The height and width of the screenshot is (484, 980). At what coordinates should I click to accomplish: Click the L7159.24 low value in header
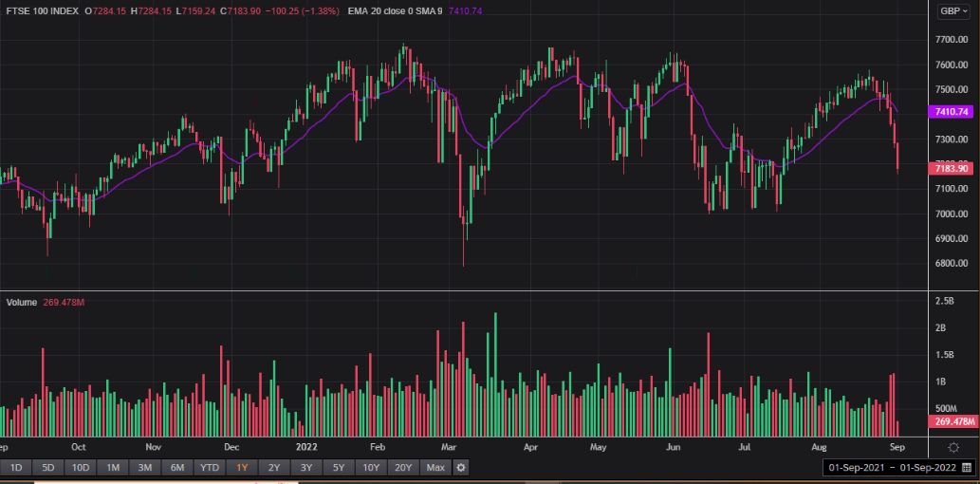[195, 11]
